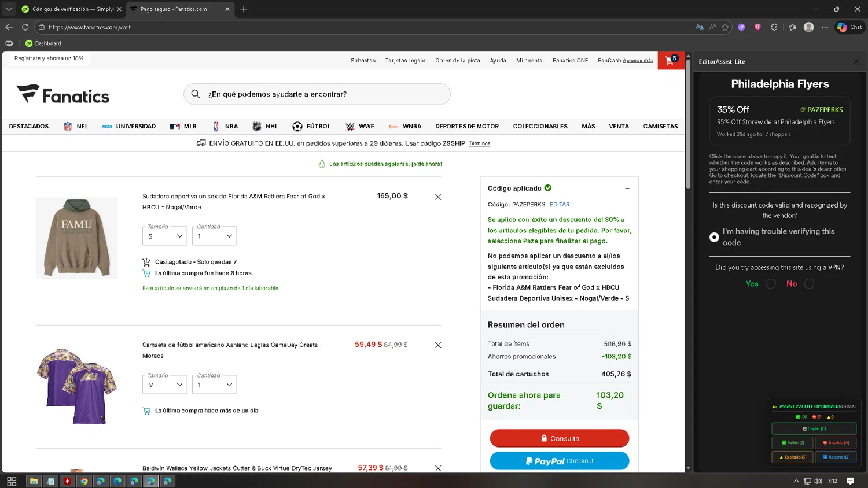Viewport: 868px width, 488px height.
Task: Select No for VPN question
Action: 809,284
